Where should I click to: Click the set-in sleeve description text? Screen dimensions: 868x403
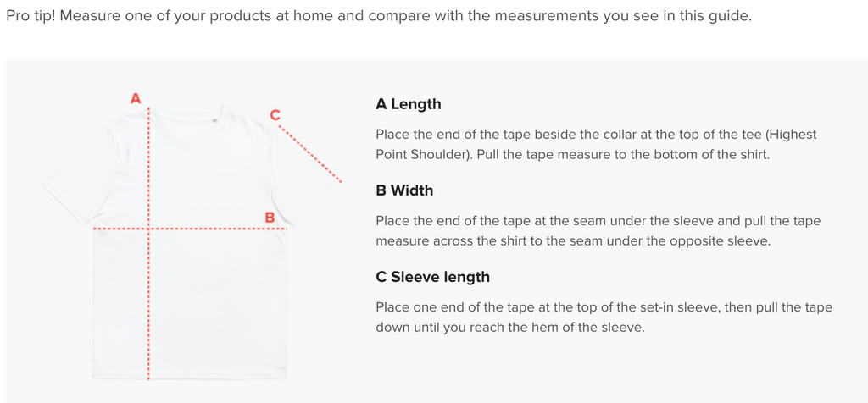(x=604, y=317)
